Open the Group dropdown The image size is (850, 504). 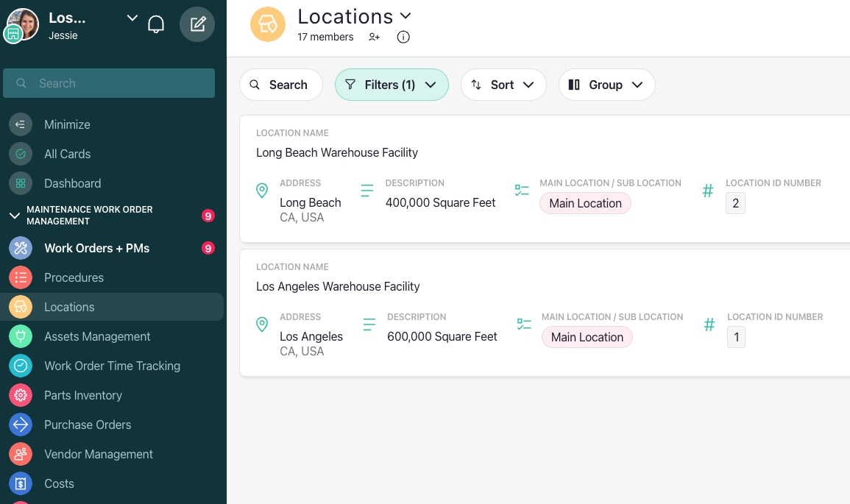pos(606,85)
